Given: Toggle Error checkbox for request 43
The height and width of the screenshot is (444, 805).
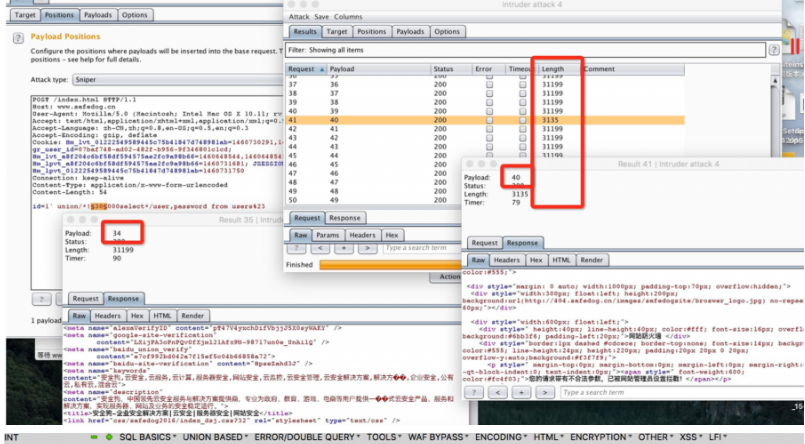Looking at the screenshot, I should [489, 138].
